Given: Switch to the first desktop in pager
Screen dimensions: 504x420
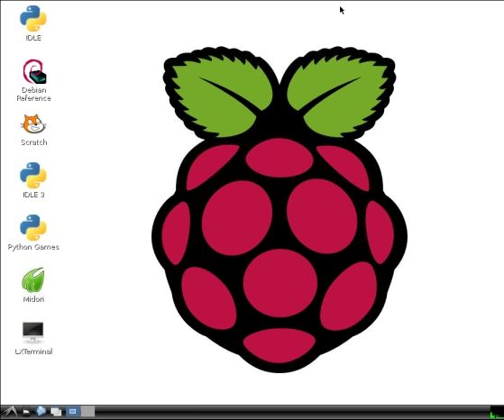Looking at the screenshot, I should click(x=73, y=412).
